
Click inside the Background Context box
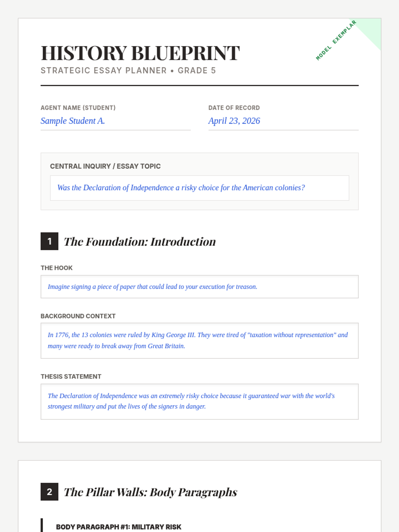pyautogui.click(x=199, y=340)
